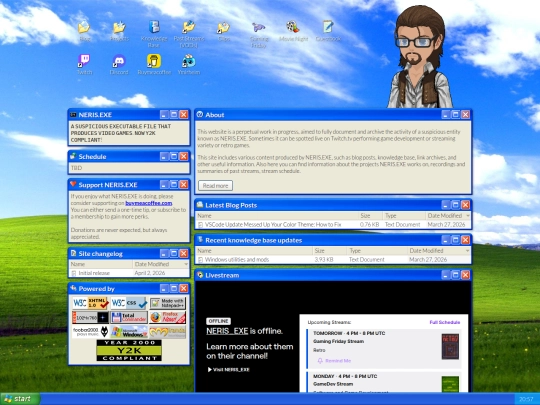Click the file icon beside Initial release

(x=74, y=273)
